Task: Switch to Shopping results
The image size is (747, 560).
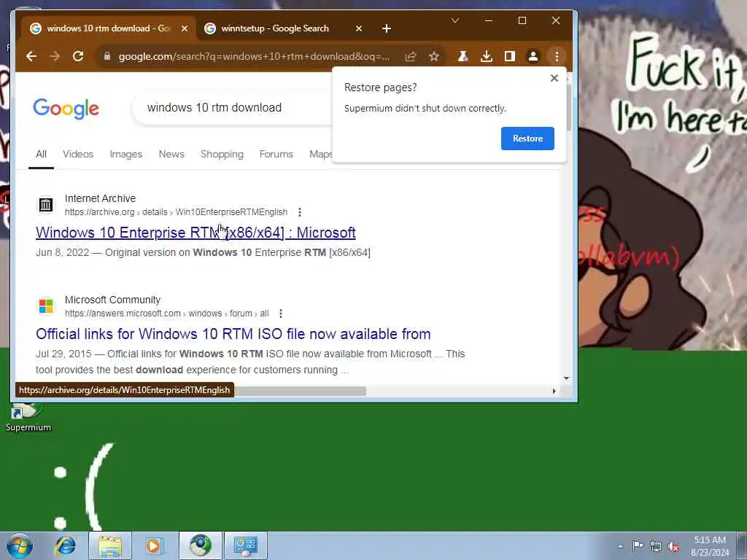Action: 222,155
